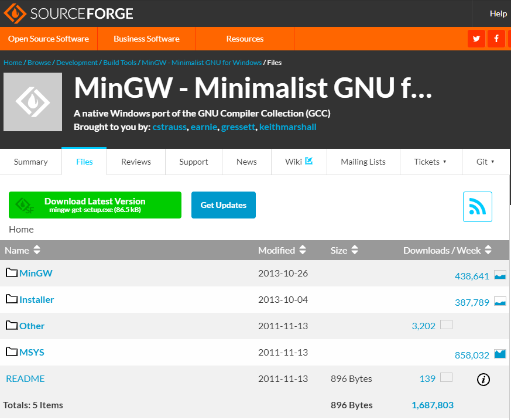Click the MinGW project logo thumbnail
The height and width of the screenshot is (420, 511).
[33, 102]
